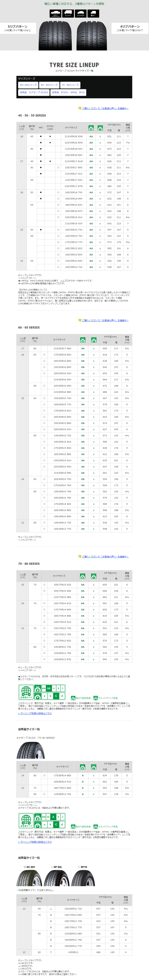
Task: Click the sedan/hatchback car type icon
Action: tap(55, 14)
